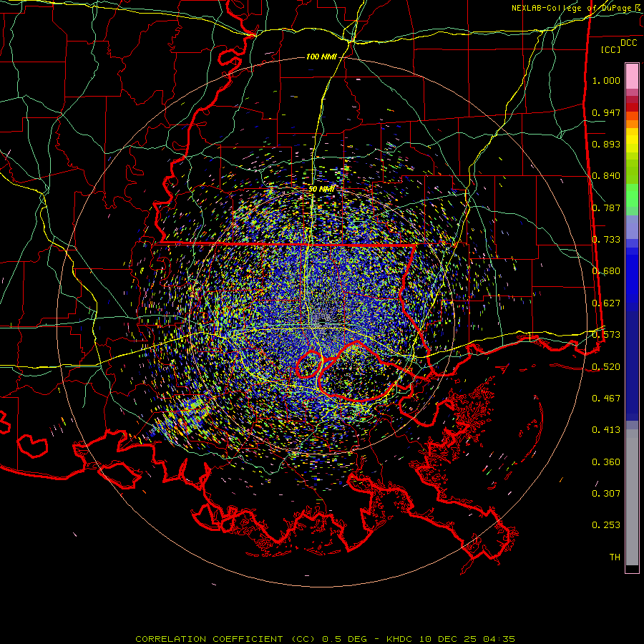Screen dimensions: 644x644
Task: Click the 0.360 color scale value
Action: pyautogui.click(x=606, y=462)
